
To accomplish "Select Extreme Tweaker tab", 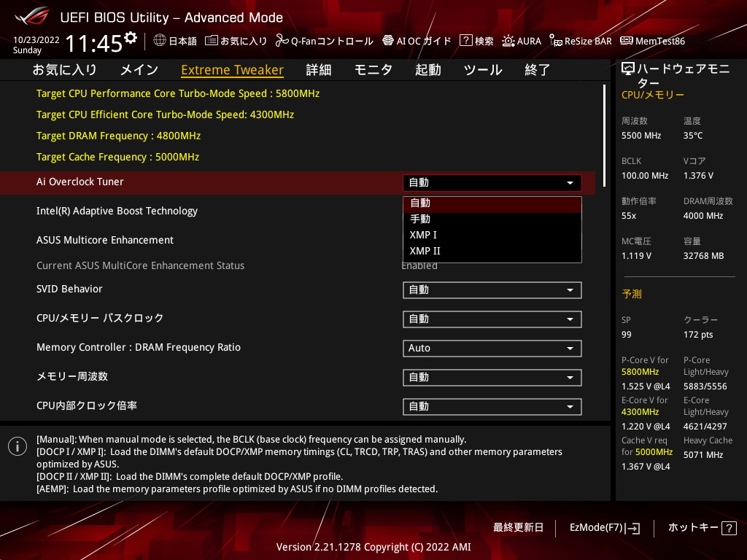I will [x=233, y=70].
